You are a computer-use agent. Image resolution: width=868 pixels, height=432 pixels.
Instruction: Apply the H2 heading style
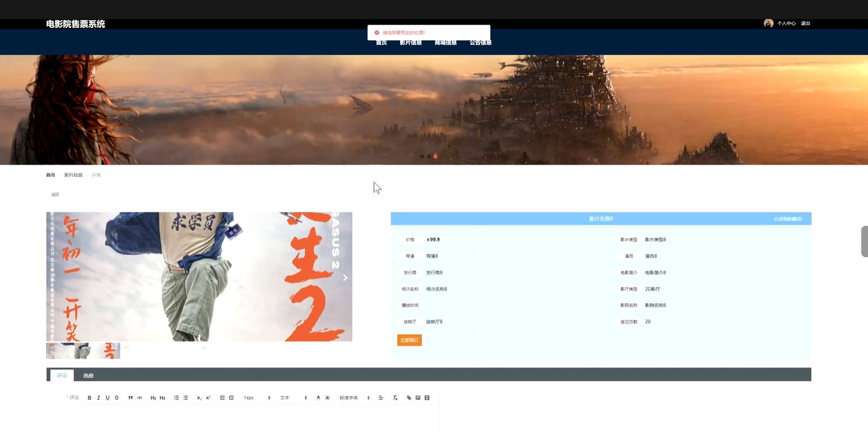tap(163, 398)
